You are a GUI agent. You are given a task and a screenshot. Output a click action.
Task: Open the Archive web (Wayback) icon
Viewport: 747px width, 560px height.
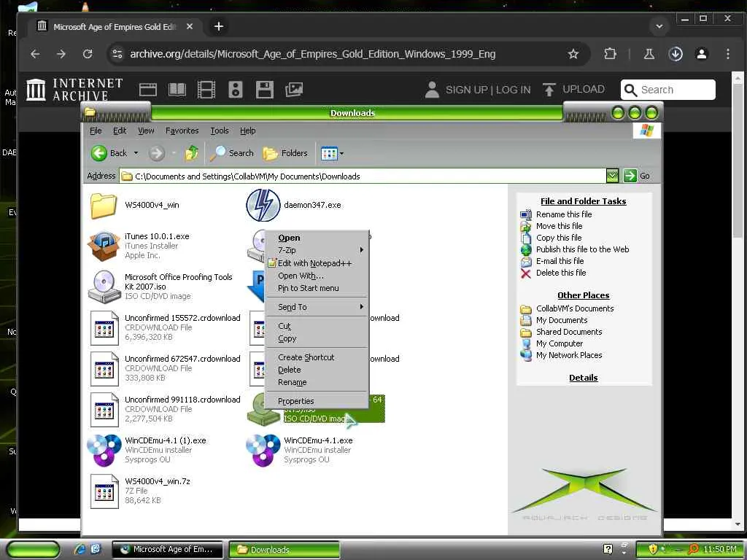[x=147, y=90]
